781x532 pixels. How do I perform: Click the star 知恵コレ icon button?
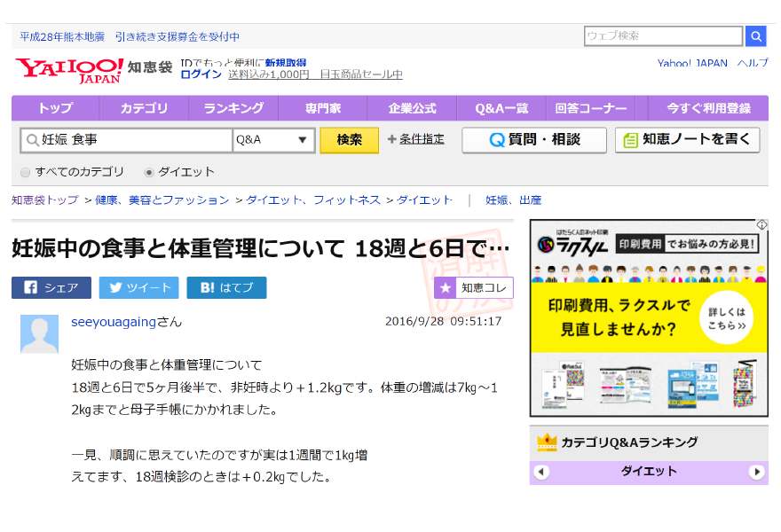click(446, 287)
